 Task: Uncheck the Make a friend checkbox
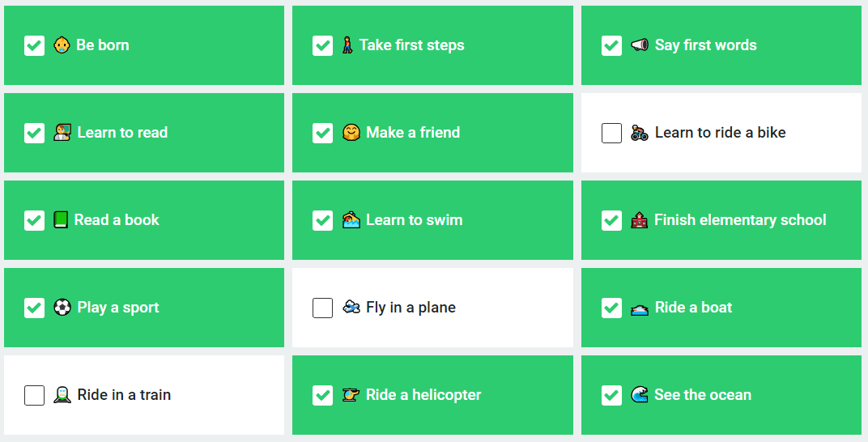click(322, 133)
